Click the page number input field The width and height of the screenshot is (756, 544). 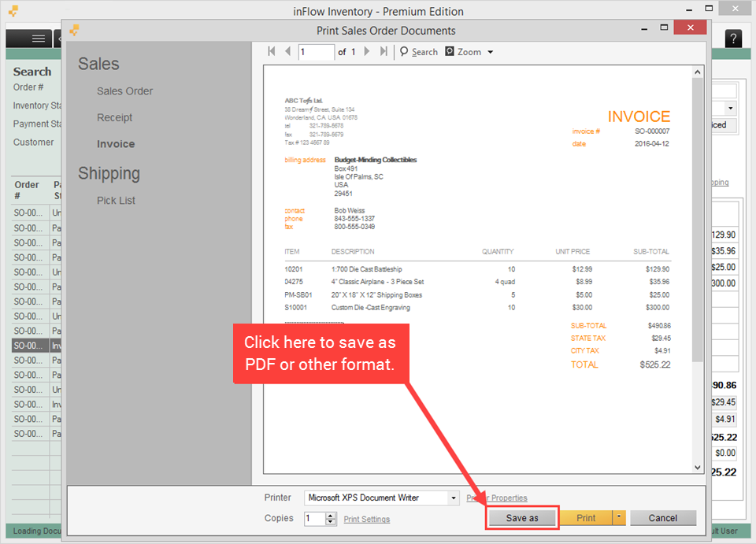316,52
